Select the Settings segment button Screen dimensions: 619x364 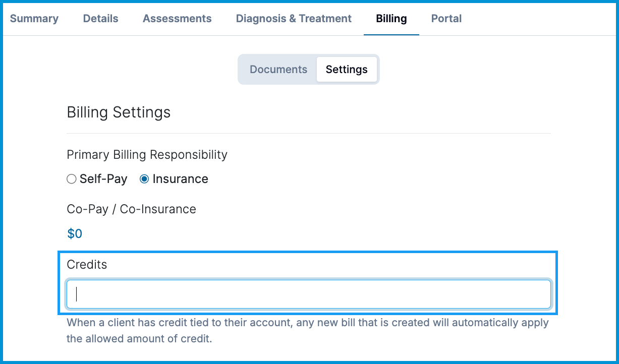coord(347,70)
